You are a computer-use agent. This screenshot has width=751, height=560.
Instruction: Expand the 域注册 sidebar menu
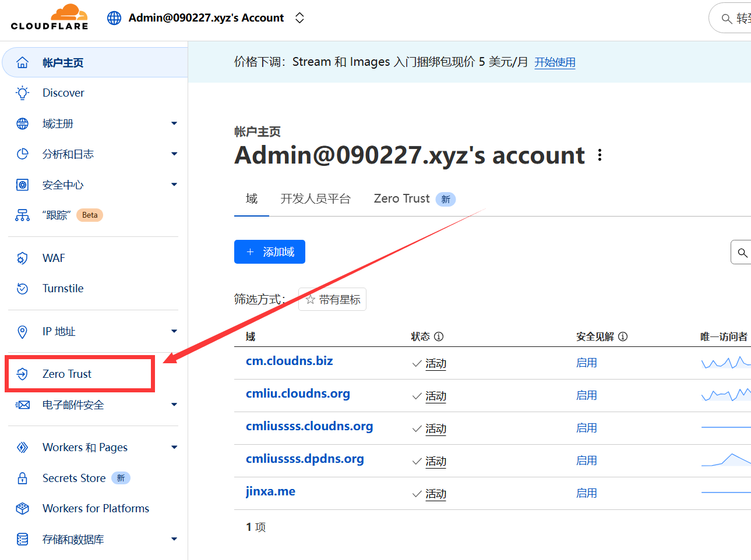[x=174, y=123]
